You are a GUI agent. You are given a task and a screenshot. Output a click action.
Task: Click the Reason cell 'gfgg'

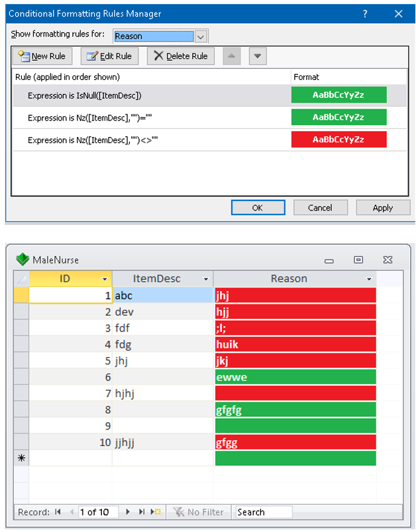(295, 442)
